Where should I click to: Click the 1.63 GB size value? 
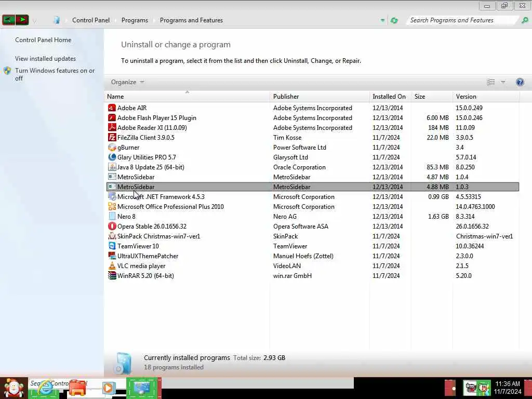(x=438, y=217)
